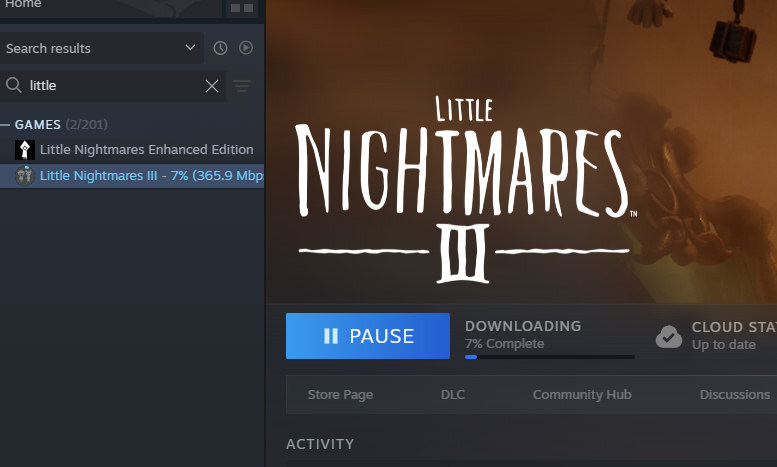Open the Search results dropdown
This screenshot has width=777, height=467.
101,48
